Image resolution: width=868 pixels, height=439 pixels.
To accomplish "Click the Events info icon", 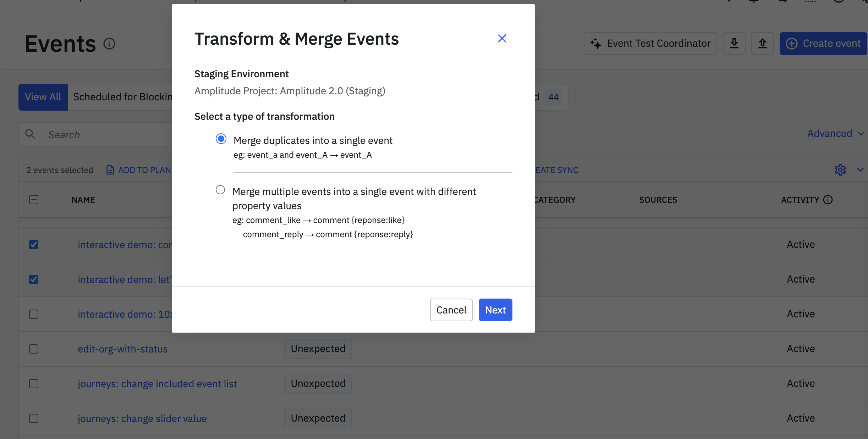I will point(109,44).
